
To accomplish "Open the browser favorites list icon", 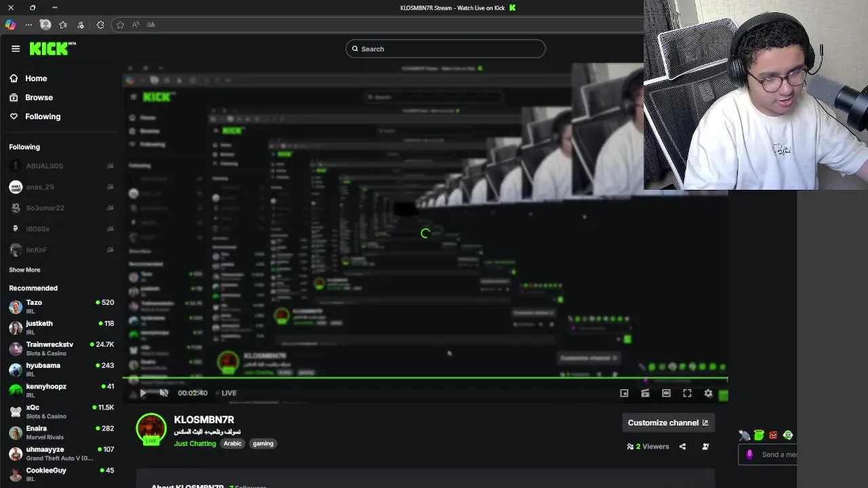I will (x=63, y=24).
